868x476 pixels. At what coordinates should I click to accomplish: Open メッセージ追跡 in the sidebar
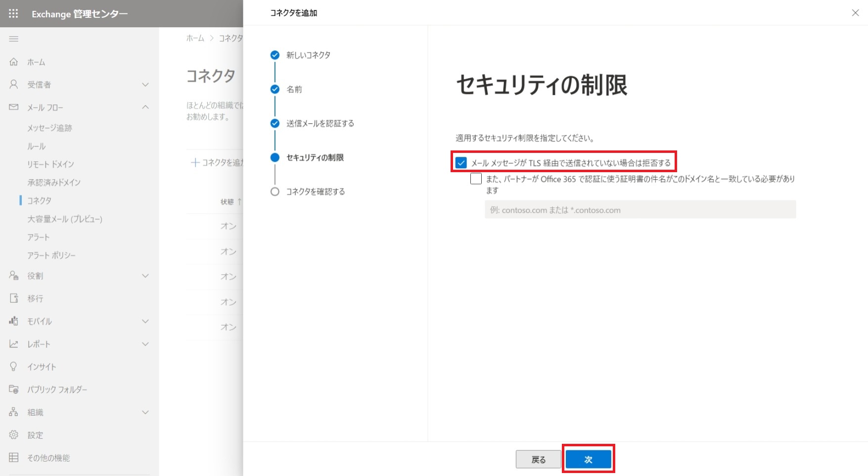[49, 128]
